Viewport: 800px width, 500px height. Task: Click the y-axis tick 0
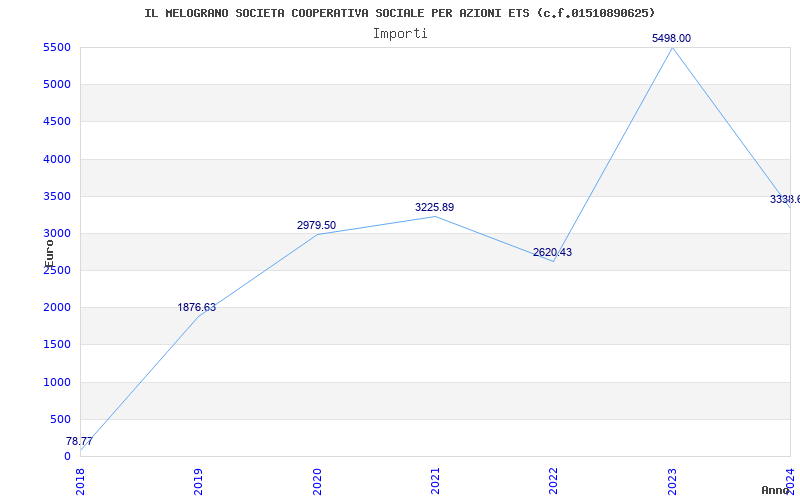tap(67, 456)
